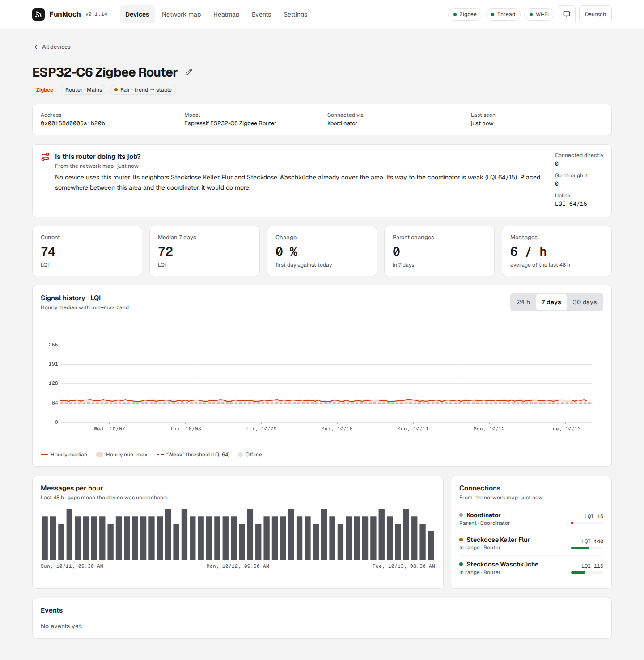Image resolution: width=644 pixels, height=660 pixels.
Task: Click the Koordinator LQI 15 bar
Action: point(587,523)
